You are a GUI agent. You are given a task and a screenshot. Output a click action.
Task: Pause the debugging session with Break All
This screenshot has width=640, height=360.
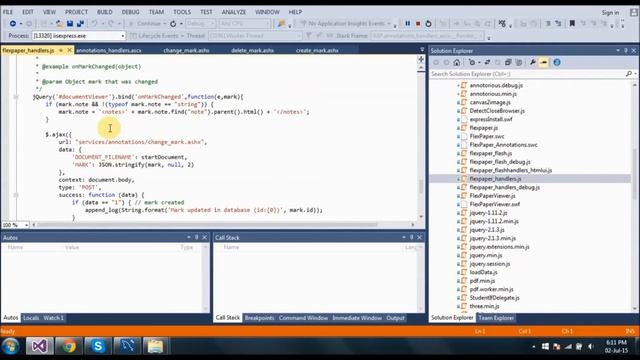point(407,24)
